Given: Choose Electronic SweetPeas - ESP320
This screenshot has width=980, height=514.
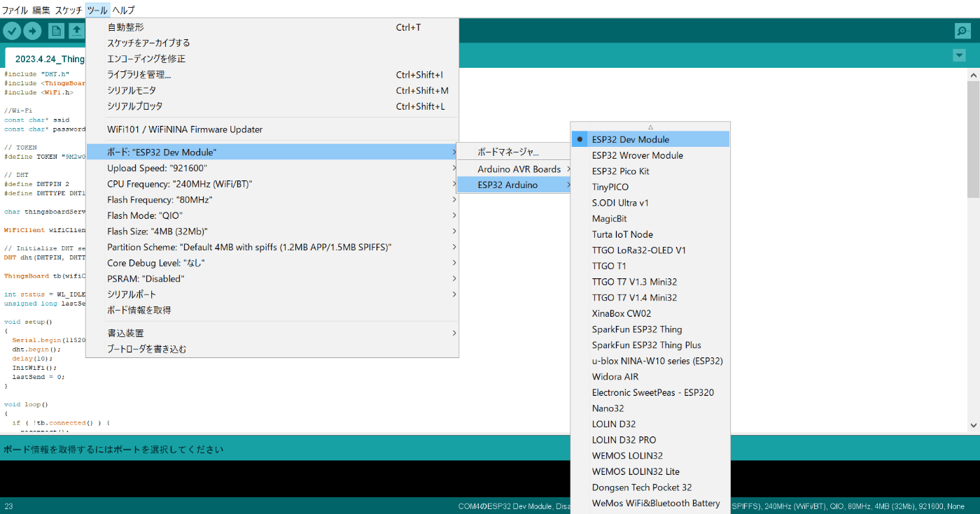Looking at the screenshot, I should pos(651,392).
